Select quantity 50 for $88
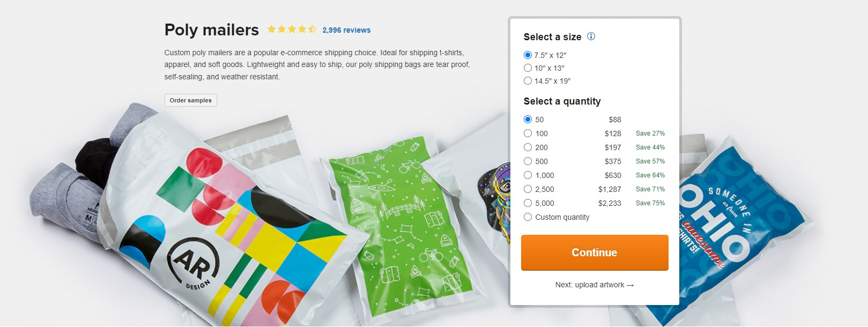This screenshot has width=868, height=327. click(x=594, y=120)
